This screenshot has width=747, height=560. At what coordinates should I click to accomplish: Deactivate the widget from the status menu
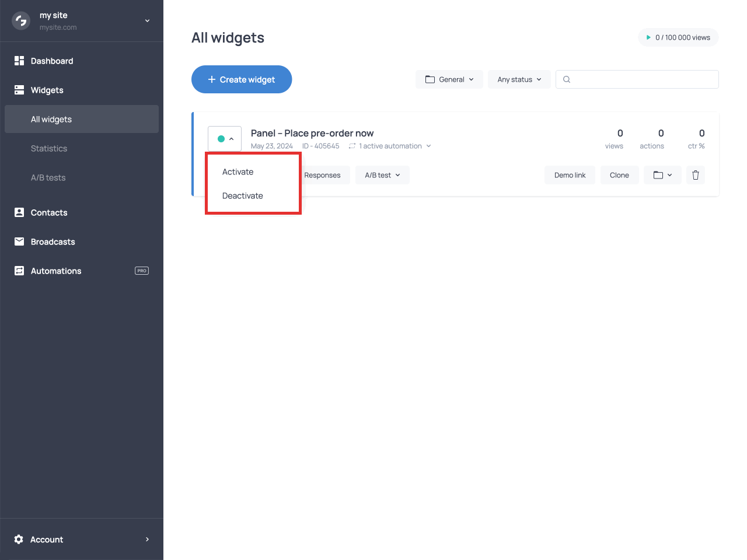242,195
